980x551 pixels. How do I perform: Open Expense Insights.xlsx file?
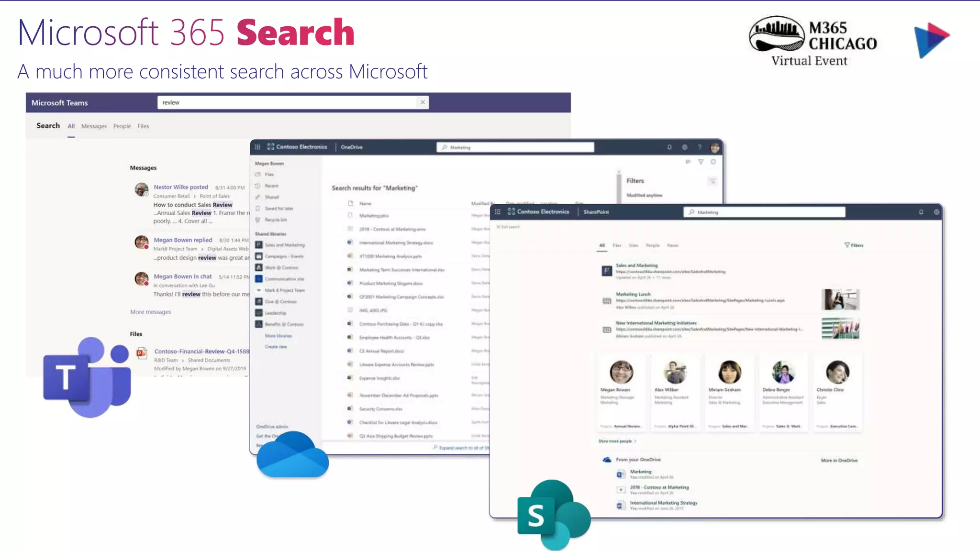pyautogui.click(x=379, y=378)
